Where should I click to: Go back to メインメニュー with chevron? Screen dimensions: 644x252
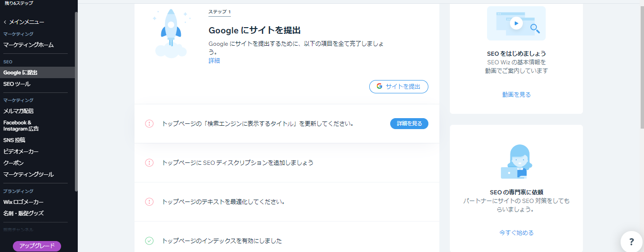pos(24,22)
